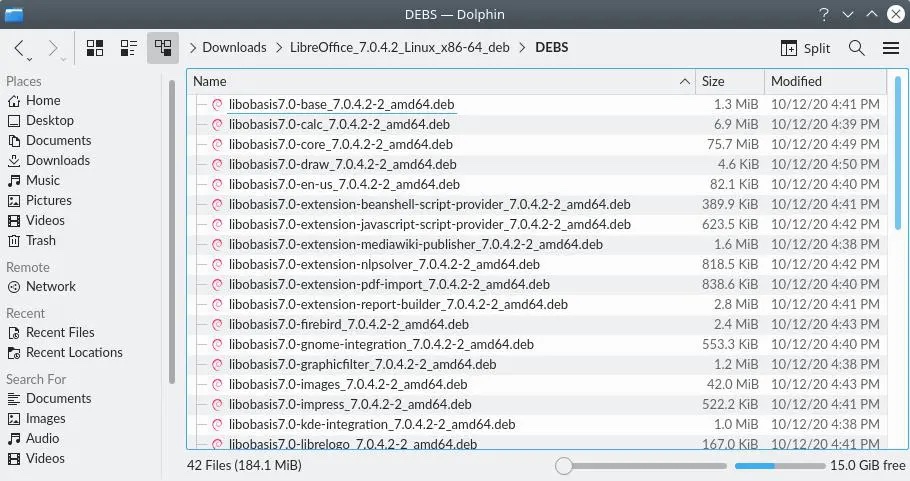Click the file list vertical scrollbar
910x481 pixels.
898,153
